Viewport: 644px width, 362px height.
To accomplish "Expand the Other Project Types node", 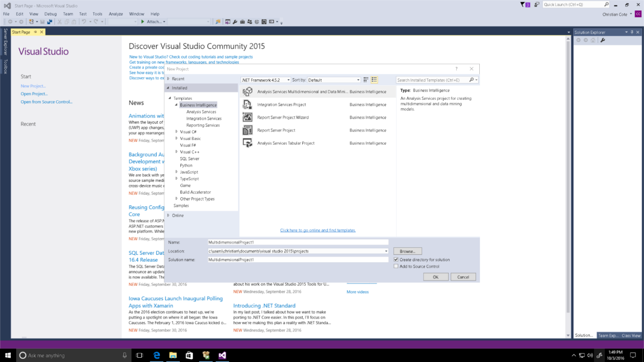I will point(177,199).
